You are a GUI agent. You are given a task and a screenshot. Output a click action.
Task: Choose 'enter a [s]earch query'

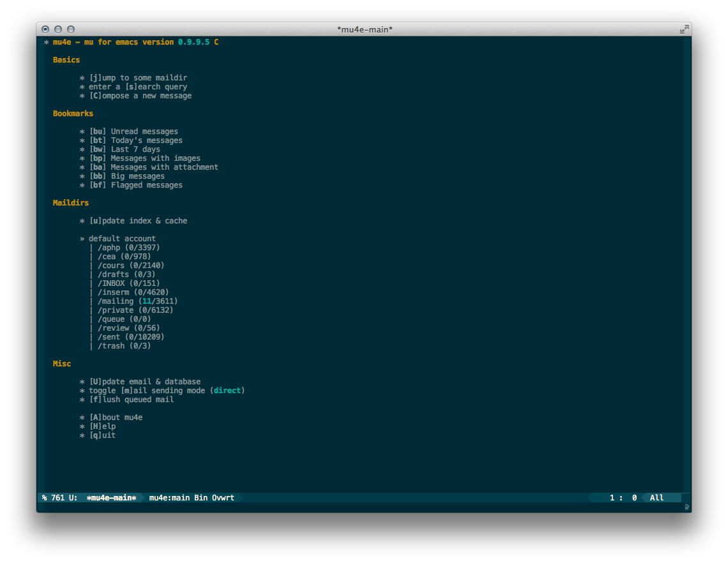(x=138, y=87)
